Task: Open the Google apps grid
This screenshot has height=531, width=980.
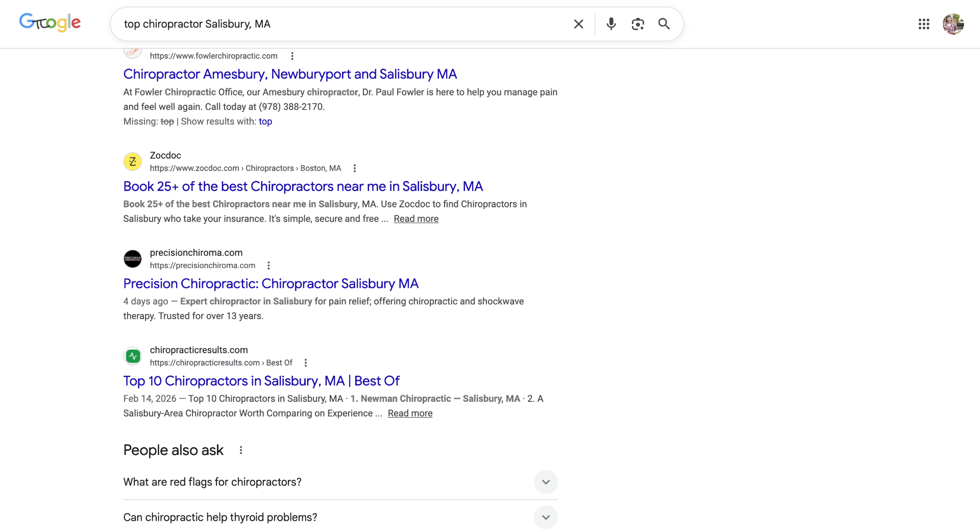Action: pos(924,23)
